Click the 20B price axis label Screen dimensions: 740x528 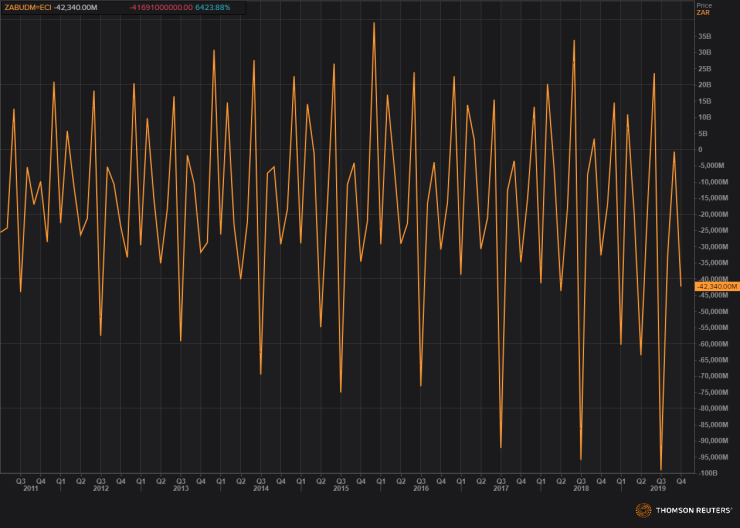[705, 85]
